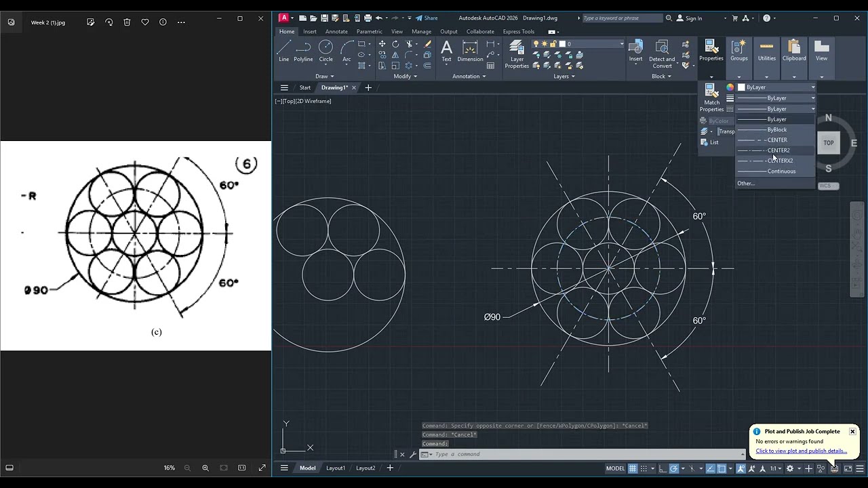
Task: Click the keyword search box
Action: (x=622, y=18)
